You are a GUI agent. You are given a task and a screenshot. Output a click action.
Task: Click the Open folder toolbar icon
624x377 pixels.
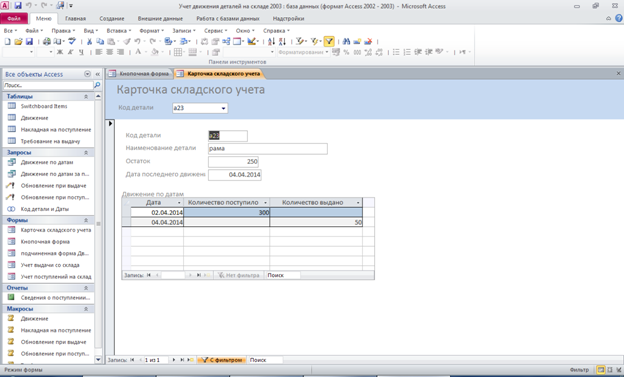[18, 41]
